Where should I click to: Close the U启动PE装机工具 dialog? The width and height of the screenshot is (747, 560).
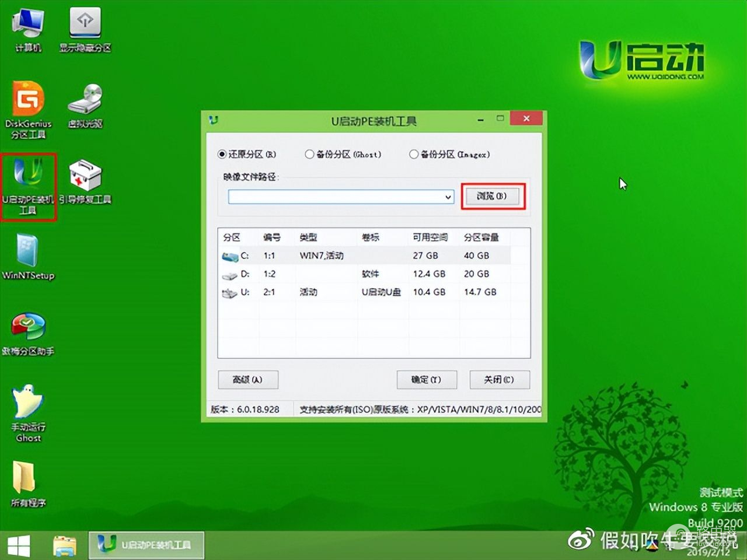pyautogui.click(x=526, y=118)
